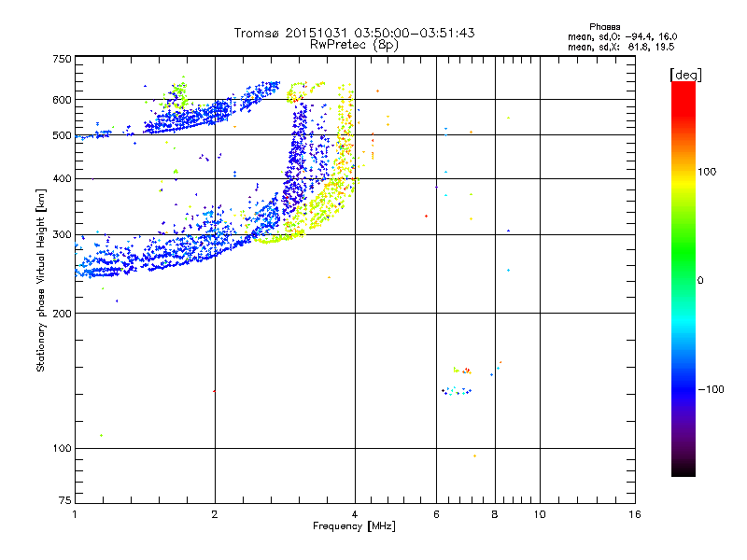
Task: Click the 'Phases' header text
Action: pyautogui.click(x=604, y=27)
